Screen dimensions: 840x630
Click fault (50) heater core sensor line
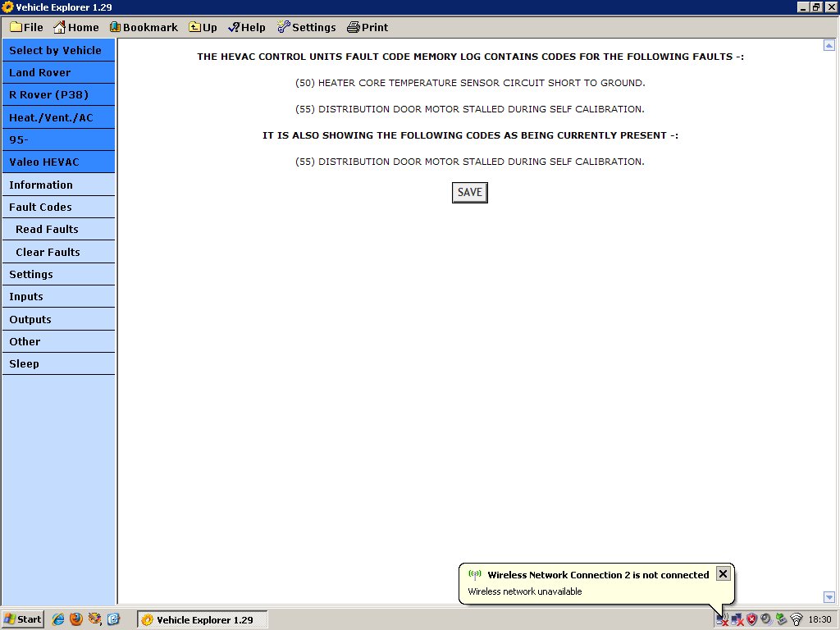coord(470,83)
